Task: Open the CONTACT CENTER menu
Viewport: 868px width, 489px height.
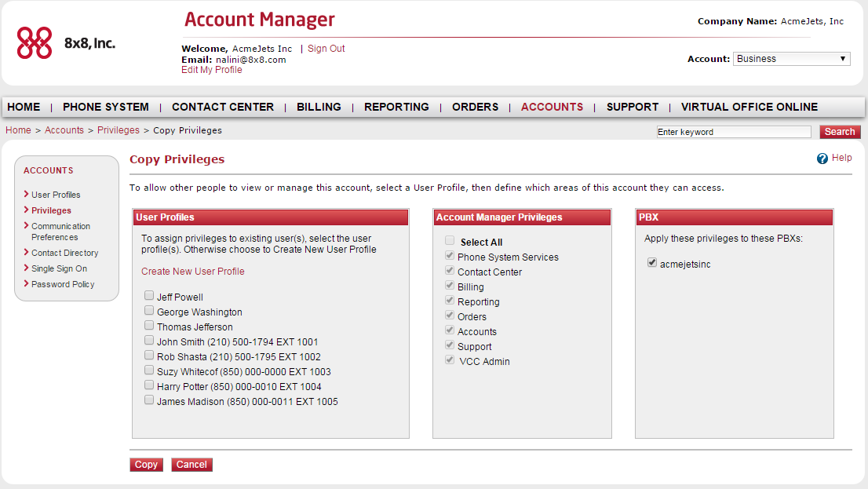Action: pos(223,107)
